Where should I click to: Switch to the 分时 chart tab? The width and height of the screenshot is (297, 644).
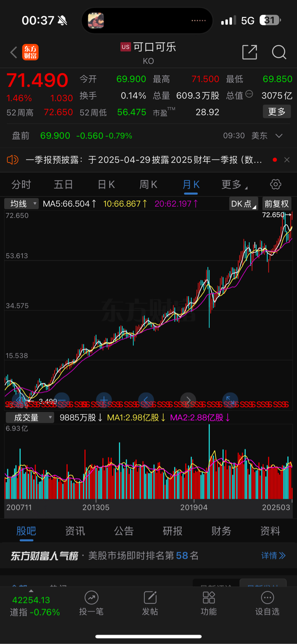tap(21, 184)
